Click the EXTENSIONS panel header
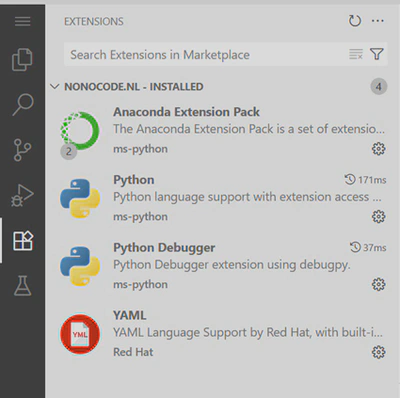The width and height of the screenshot is (400, 398). 94,21
